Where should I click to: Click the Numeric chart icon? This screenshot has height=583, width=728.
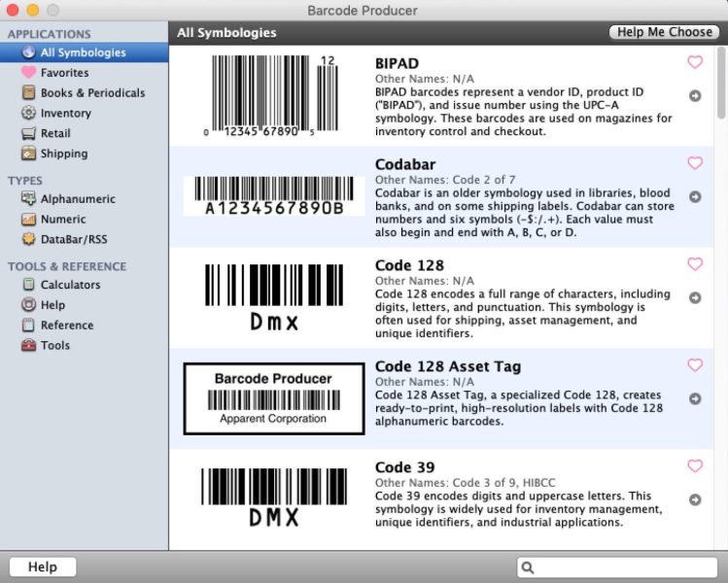coord(28,219)
